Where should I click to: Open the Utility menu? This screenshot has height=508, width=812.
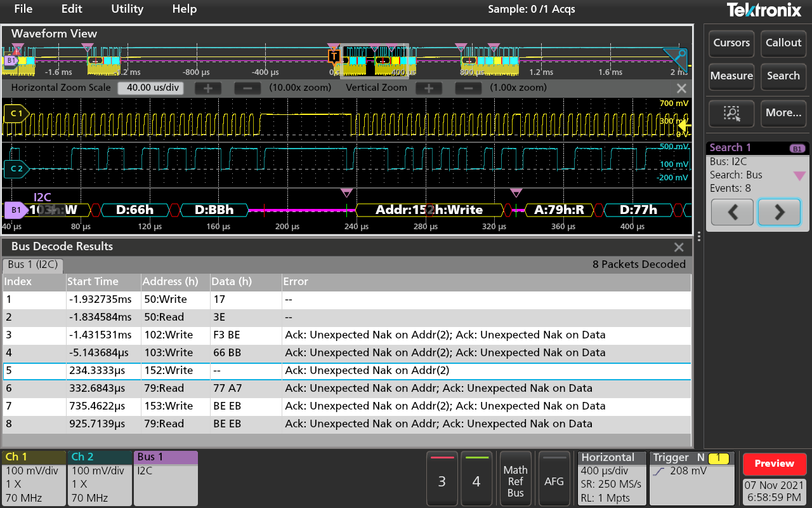tap(126, 10)
